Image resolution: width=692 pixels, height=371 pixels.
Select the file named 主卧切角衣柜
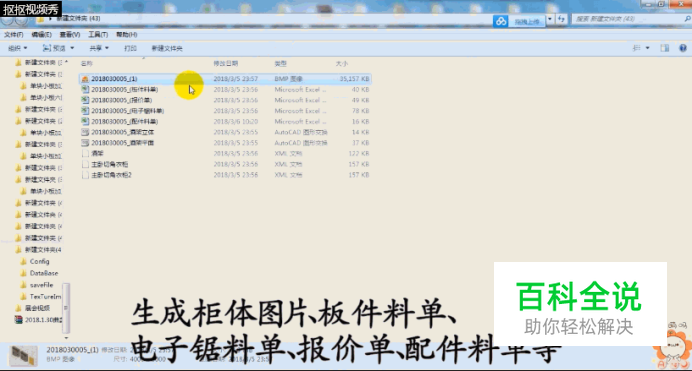tap(109, 164)
